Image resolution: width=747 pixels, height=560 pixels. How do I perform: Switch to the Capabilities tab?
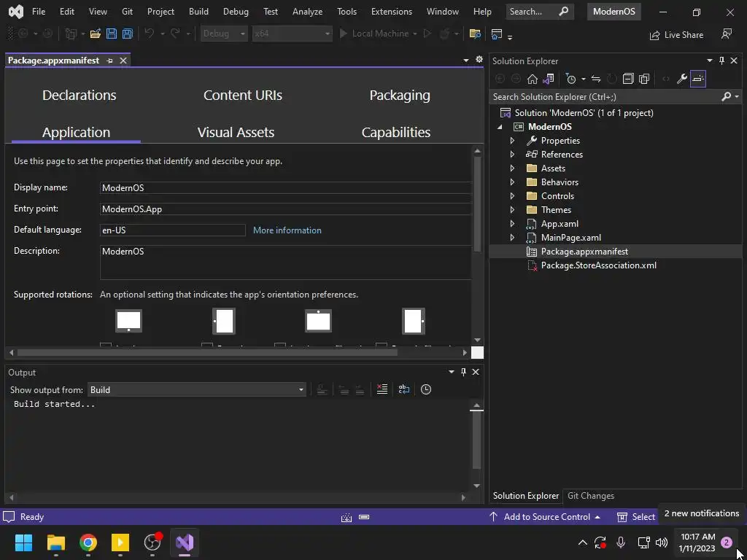(x=396, y=133)
